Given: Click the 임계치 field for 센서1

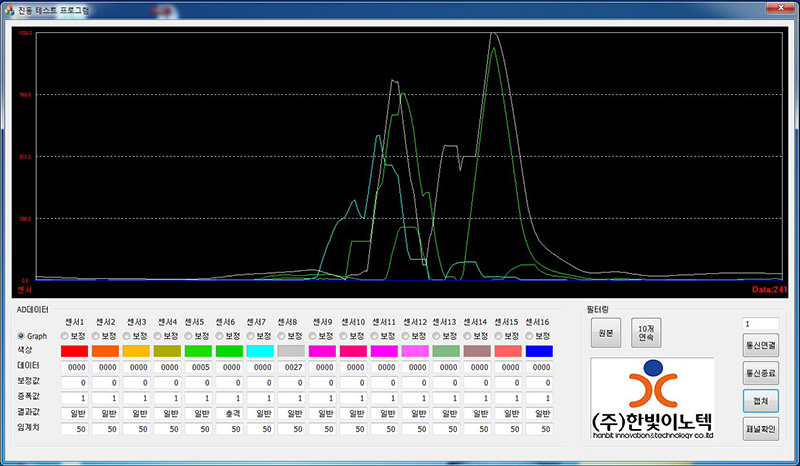Looking at the screenshot, I should (x=75, y=428).
